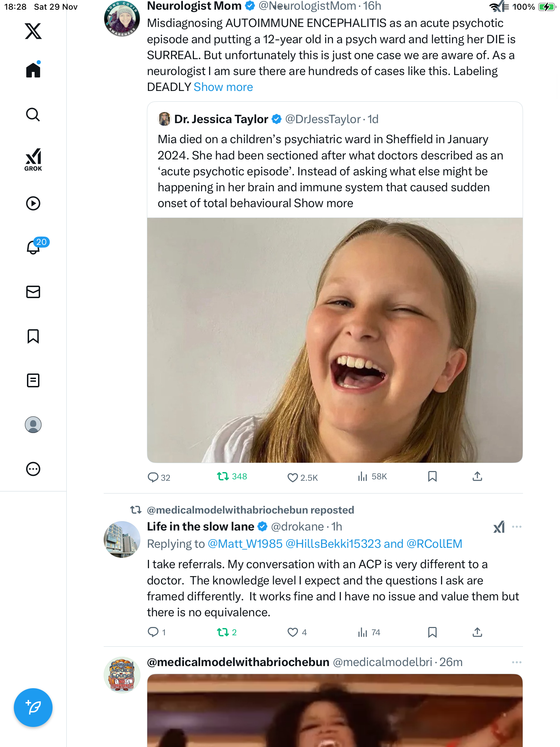Expand Neurologist Mom post with Show more

pos(223,87)
